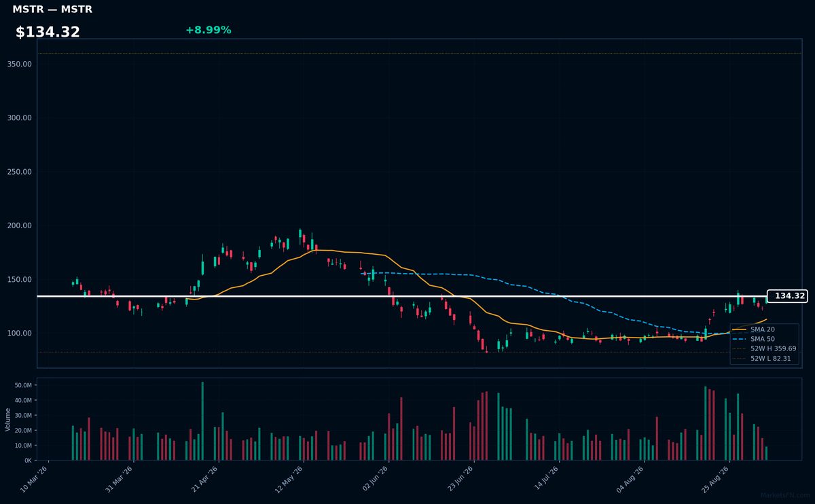Click the 100.00 price axis label
The width and height of the screenshot is (815, 504).
click(x=20, y=334)
